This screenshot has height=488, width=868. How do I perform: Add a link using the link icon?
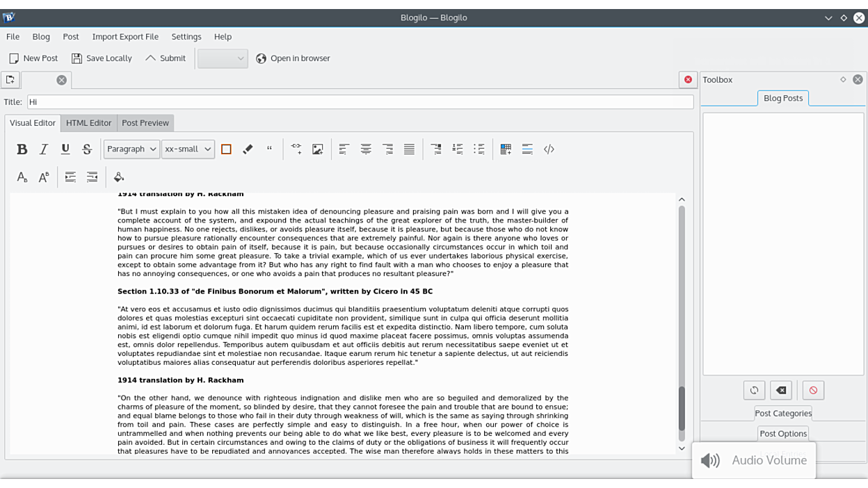pyautogui.click(x=296, y=149)
